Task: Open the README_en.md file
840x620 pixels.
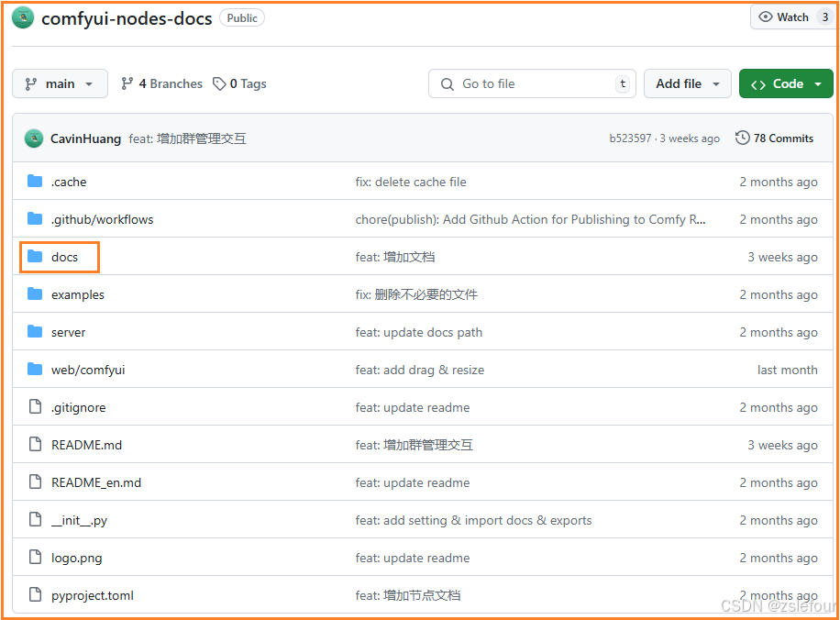Action: pos(96,482)
